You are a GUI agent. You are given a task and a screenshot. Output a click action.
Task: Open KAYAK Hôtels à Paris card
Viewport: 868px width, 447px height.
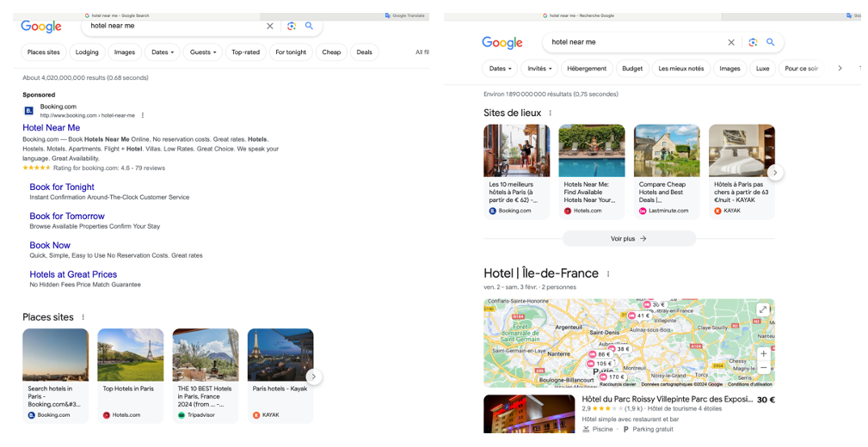pyautogui.click(x=742, y=172)
